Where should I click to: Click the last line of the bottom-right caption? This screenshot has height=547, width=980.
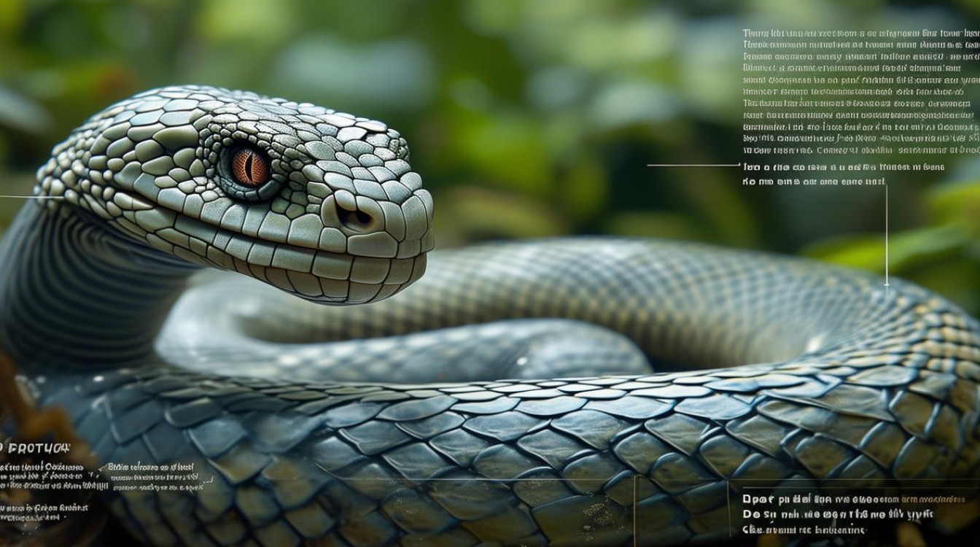tap(802, 530)
